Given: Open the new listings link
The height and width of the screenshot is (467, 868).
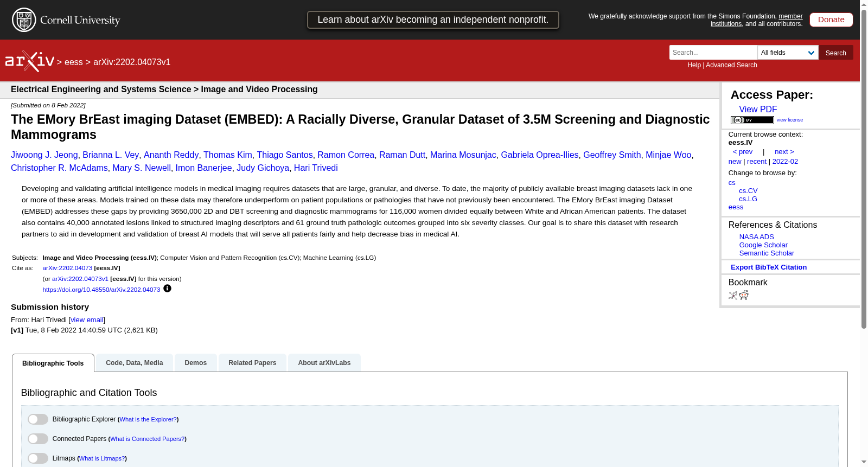Looking at the screenshot, I should tap(735, 162).
